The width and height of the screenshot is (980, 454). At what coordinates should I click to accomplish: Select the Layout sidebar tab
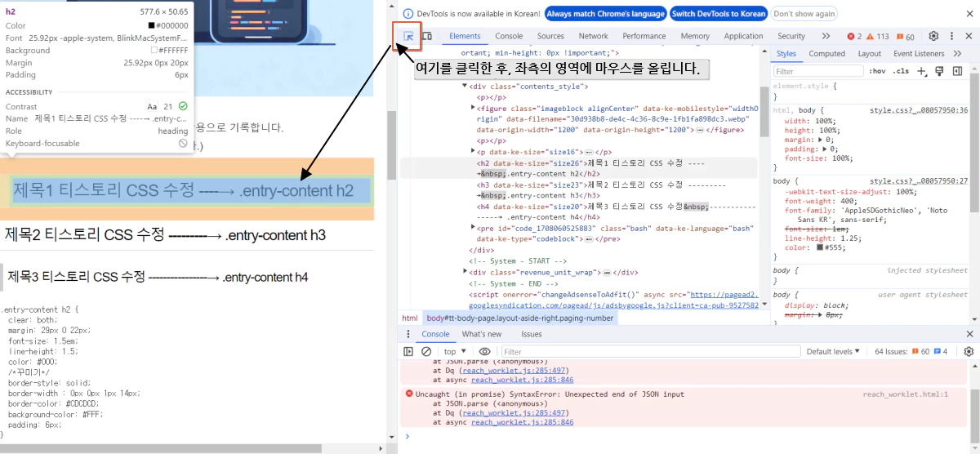coord(869,53)
